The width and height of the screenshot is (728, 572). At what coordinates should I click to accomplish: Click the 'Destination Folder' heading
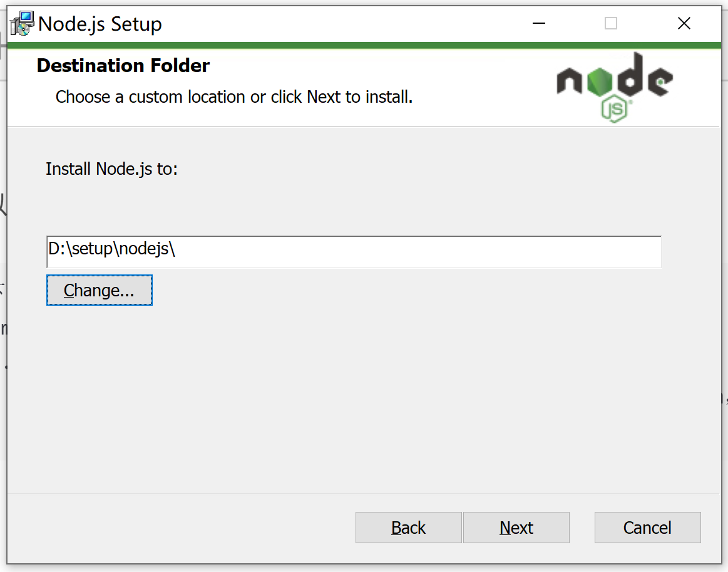pyautogui.click(x=123, y=66)
